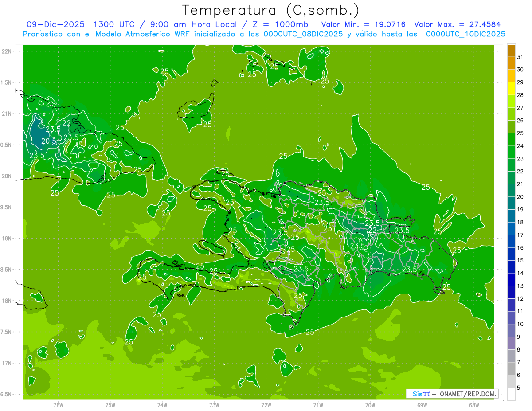532x411 pixels.
Task: Click the dark blue legend swatch between 13 and 14
Action: click(x=511, y=280)
